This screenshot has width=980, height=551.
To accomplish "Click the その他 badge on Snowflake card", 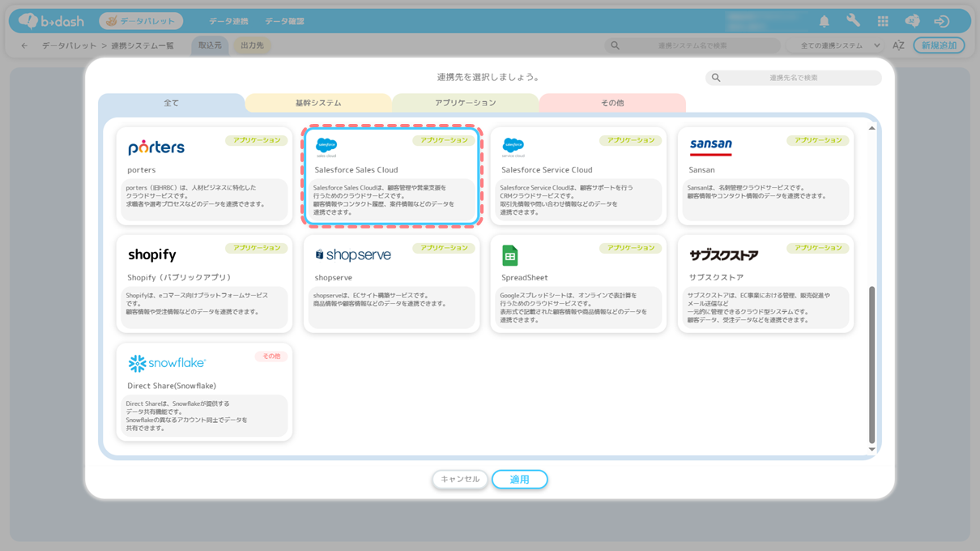I will click(271, 357).
